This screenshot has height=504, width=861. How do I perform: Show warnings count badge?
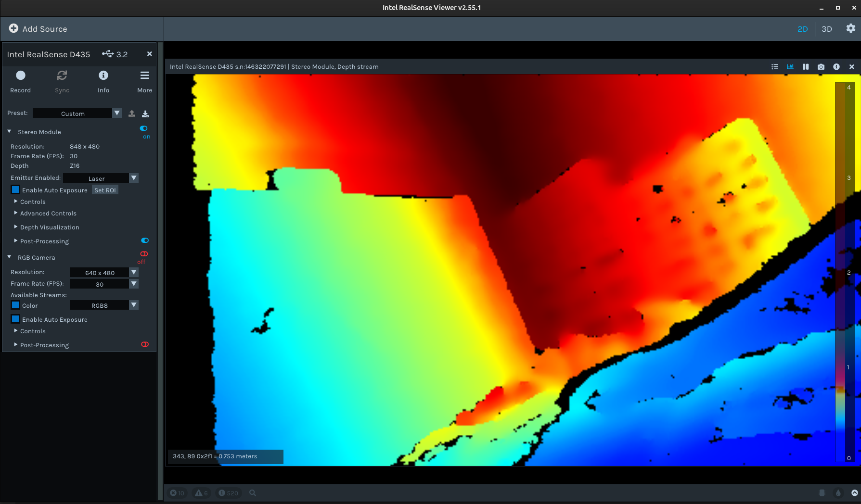click(201, 493)
